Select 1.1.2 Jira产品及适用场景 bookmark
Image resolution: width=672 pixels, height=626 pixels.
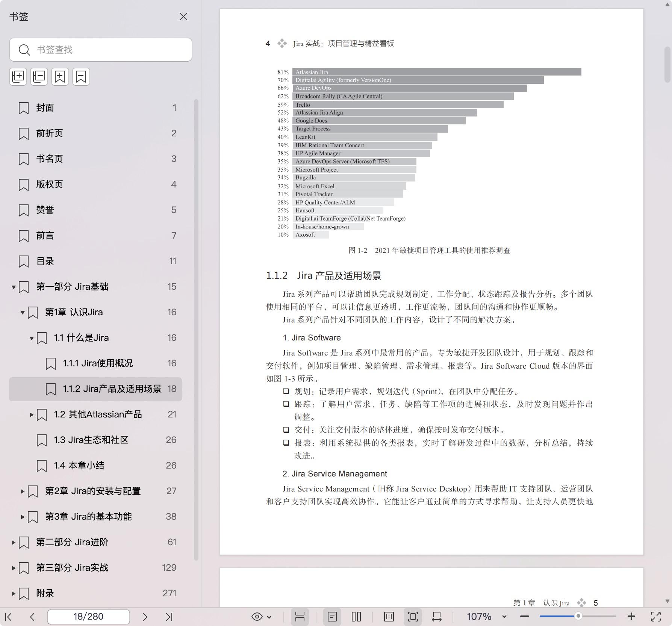tap(95, 389)
